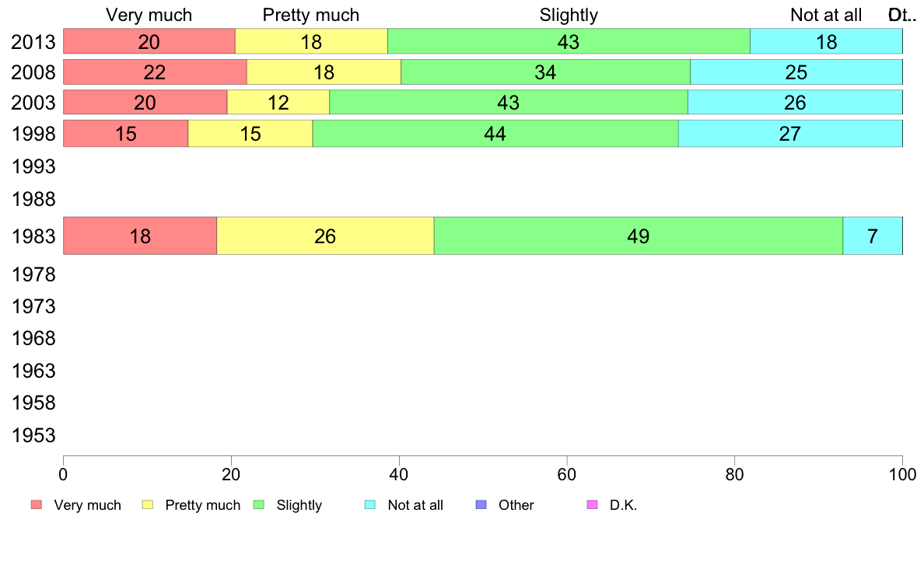The height and width of the screenshot is (572, 924).
Task: Select the 1983 Slightly segment showing 49
Action: 639,236
